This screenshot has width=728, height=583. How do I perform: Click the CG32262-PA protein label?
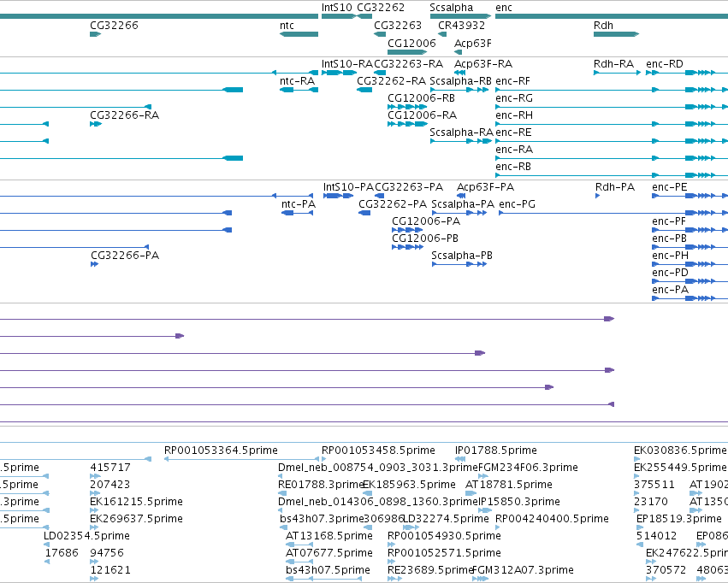click(x=393, y=204)
